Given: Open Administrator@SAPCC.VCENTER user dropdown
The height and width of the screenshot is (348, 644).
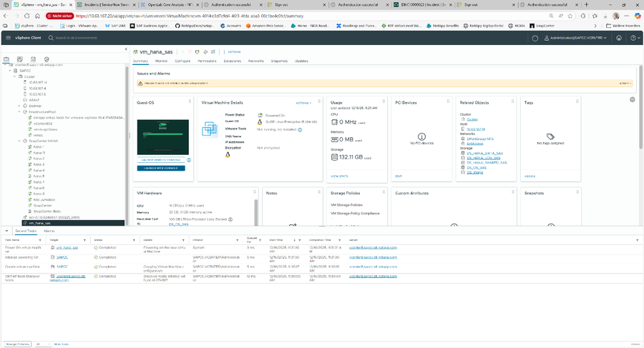Looking at the screenshot, I should click(x=575, y=38).
